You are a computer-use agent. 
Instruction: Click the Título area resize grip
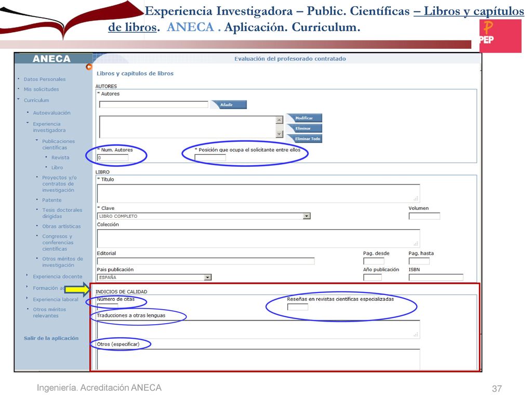point(416,199)
